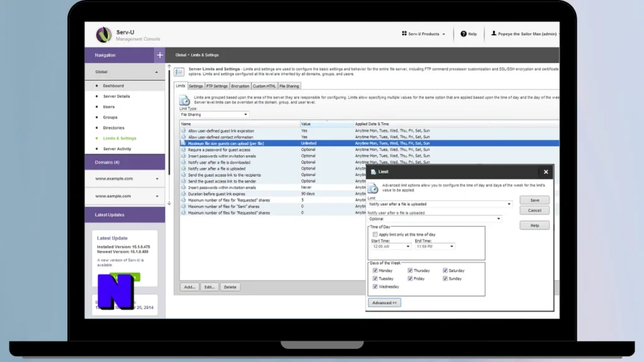Open Users in the navigation
The image size is (644, 362).
pos(109,107)
